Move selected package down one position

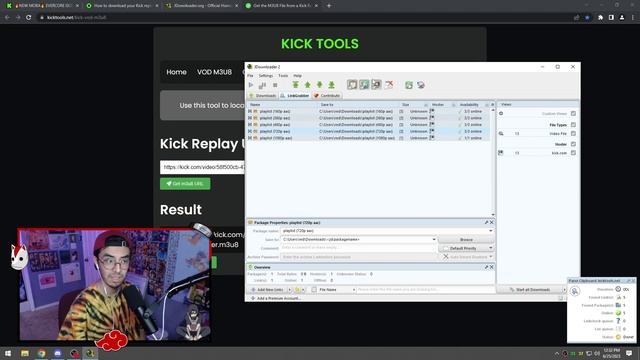(320, 84)
